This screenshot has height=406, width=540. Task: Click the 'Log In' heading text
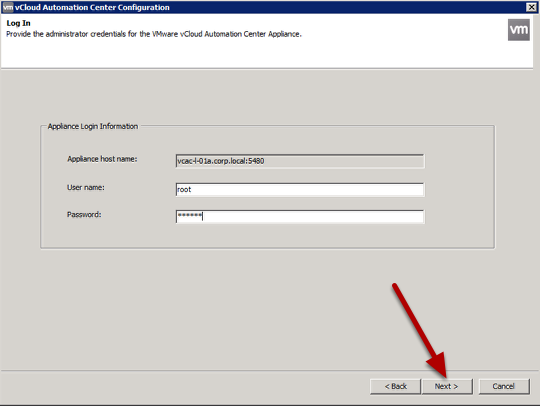[19, 23]
